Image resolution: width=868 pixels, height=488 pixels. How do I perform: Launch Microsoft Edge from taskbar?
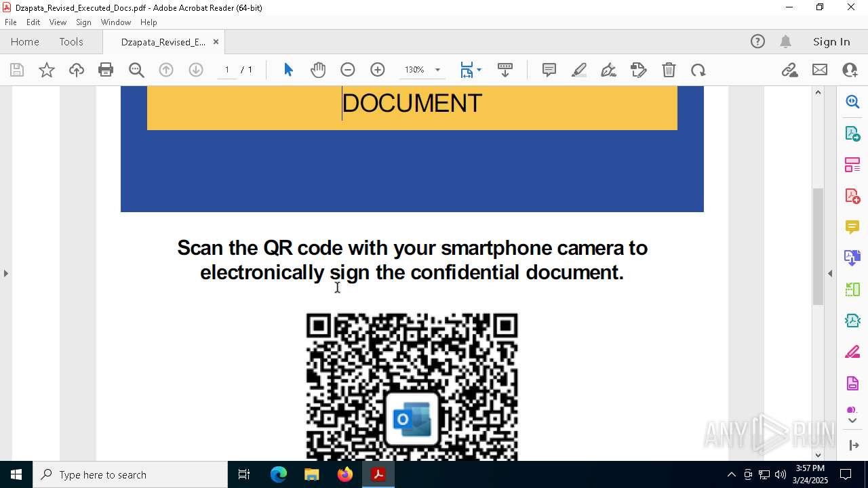coord(279,474)
